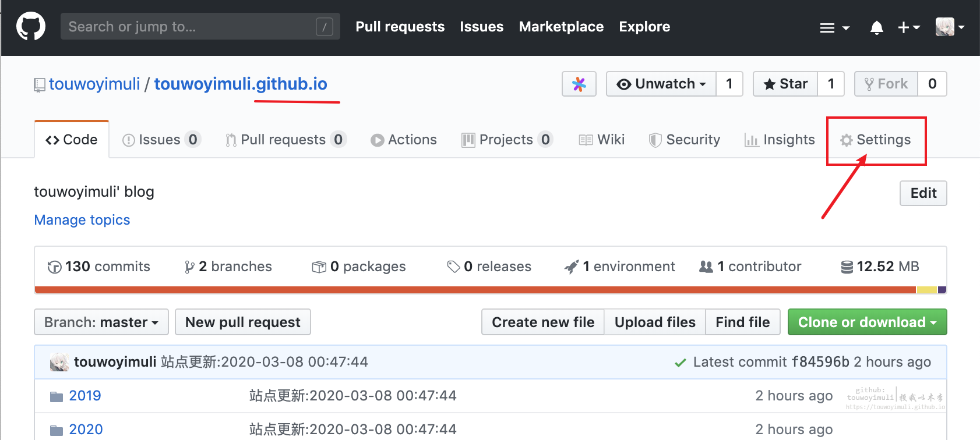Click the commit author avatar thumbnail

(x=59, y=362)
